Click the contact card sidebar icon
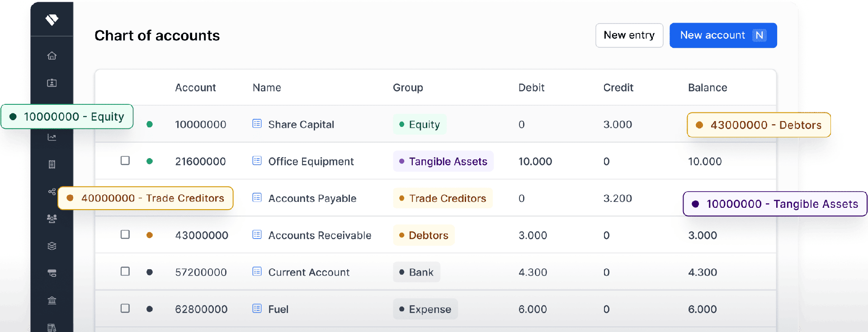Viewport: 868px width, 332px height. (52, 83)
